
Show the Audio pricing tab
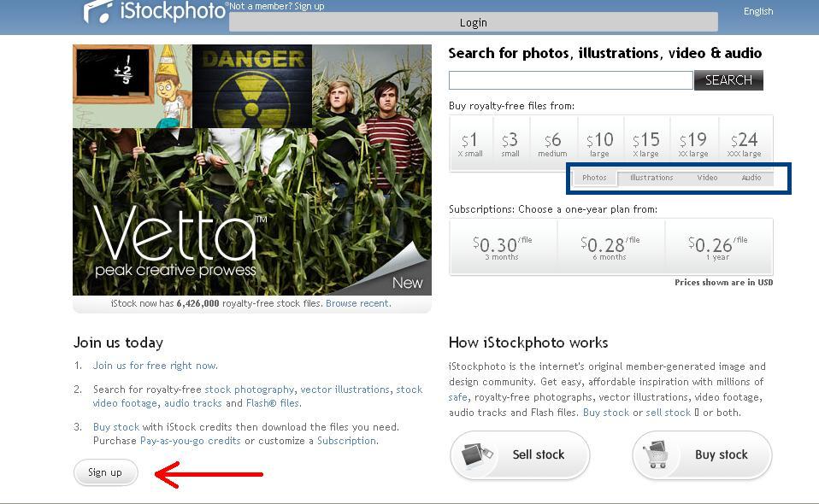751,178
